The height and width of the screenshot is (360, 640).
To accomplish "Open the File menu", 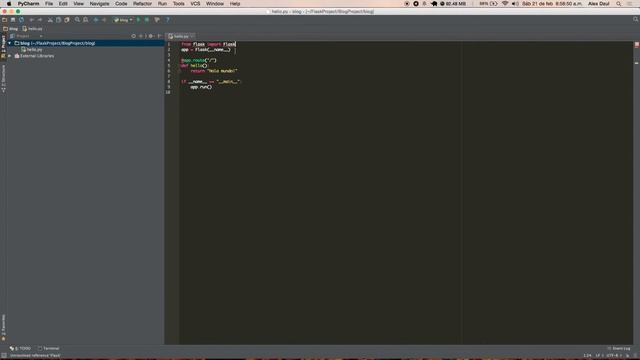I will click(x=49, y=4).
